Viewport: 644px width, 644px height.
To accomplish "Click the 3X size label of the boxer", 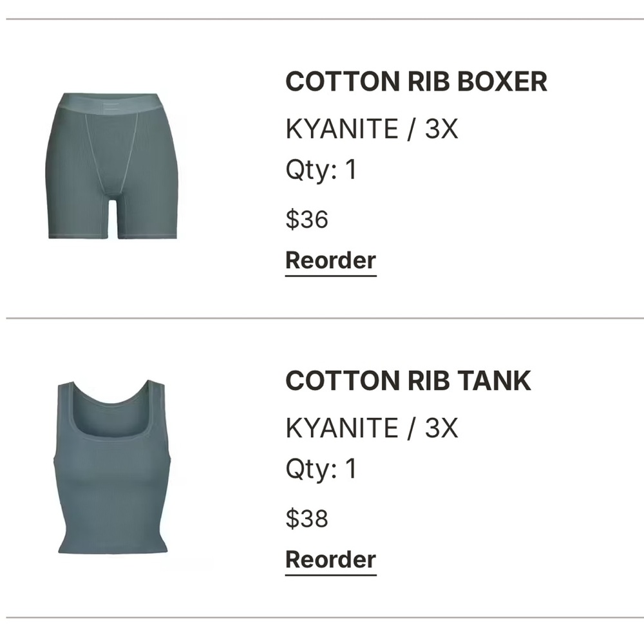I will coord(441,129).
